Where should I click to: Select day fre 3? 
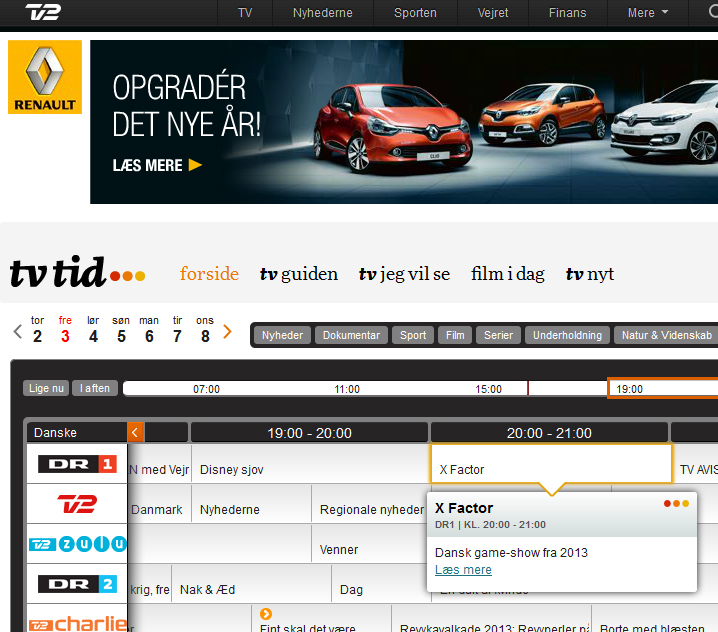tap(65, 330)
